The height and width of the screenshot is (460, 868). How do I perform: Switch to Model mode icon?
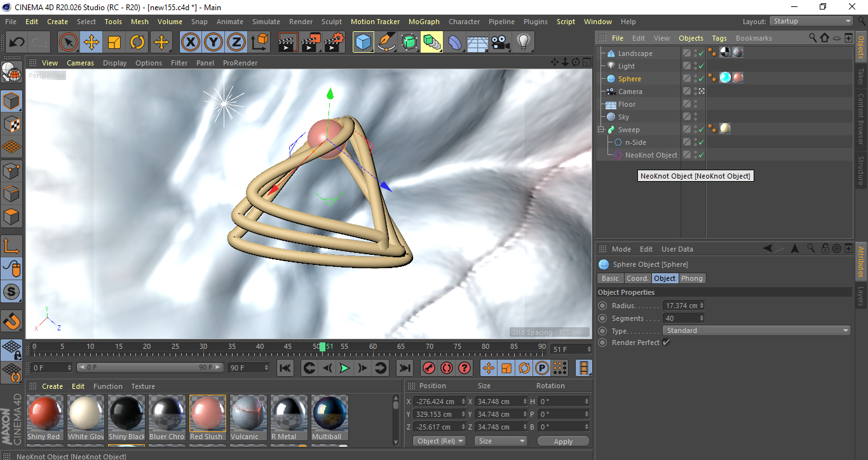click(x=12, y=101)
